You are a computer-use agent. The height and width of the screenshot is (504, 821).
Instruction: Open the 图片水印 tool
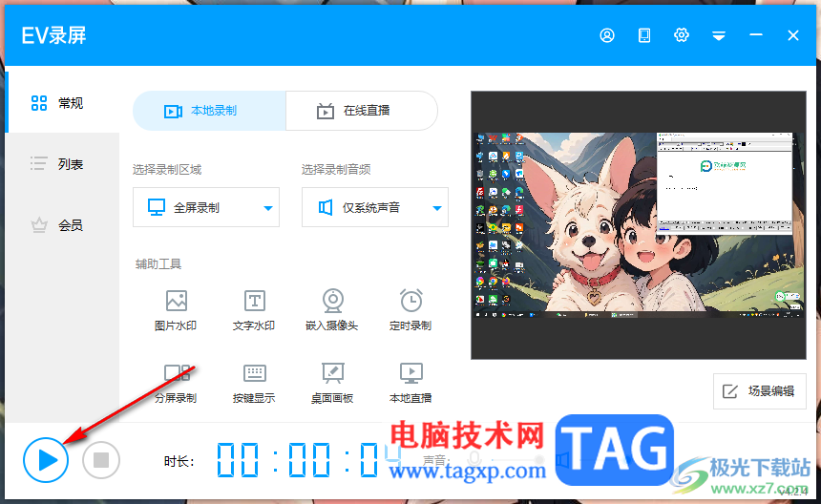point(176,310)
